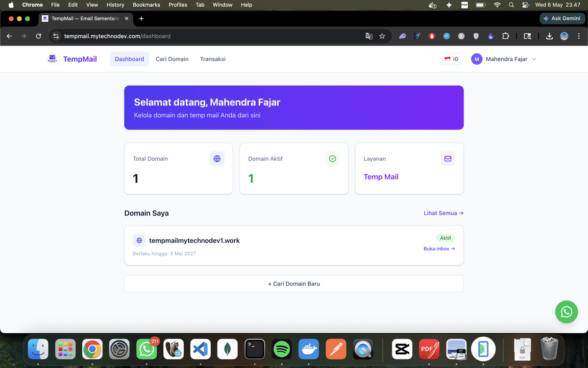Image resolution: width=588 pixels, height=368 pixels.
Task: Click the Ask Gemini button
Action: click(x=562, y=18)
